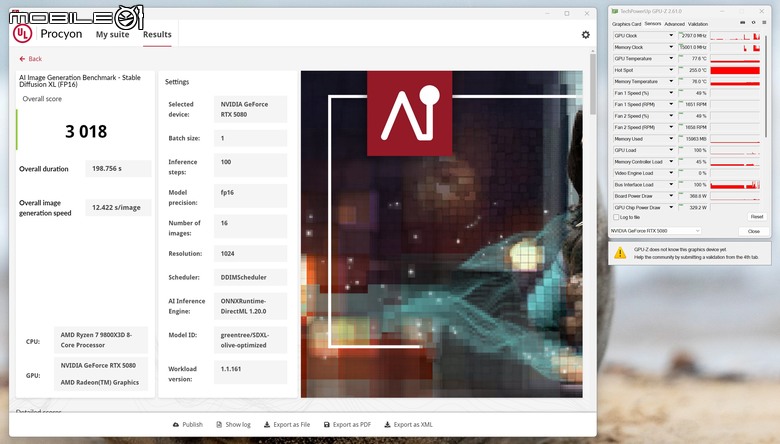Switch to My suite tab
The height and width of the screenshot is (444, 780).
[x=112, y=34]
